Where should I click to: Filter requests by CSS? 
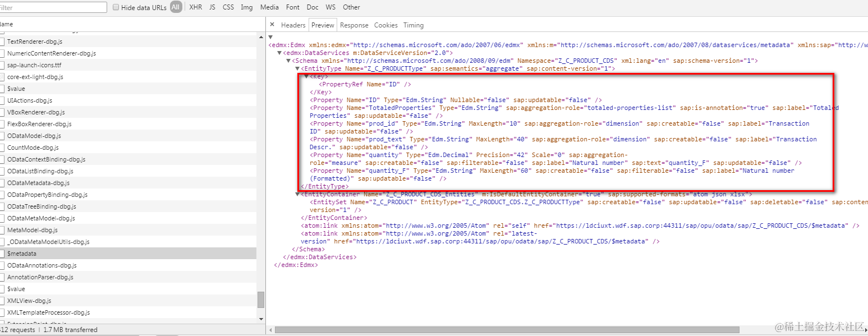coord(228,7)
